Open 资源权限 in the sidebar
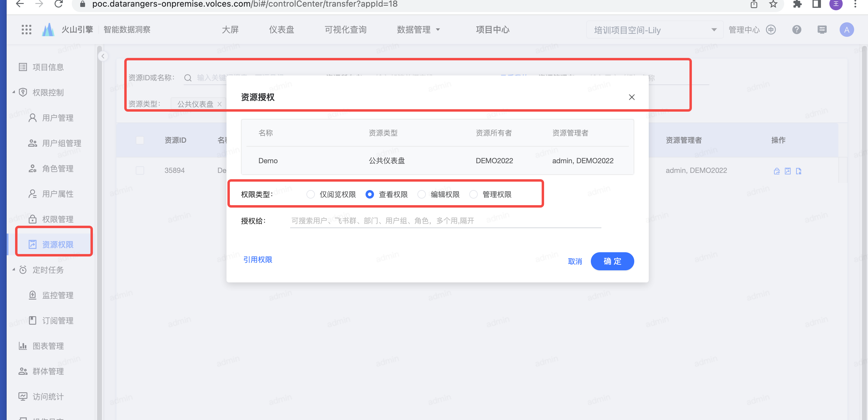 tap(51, 244)
